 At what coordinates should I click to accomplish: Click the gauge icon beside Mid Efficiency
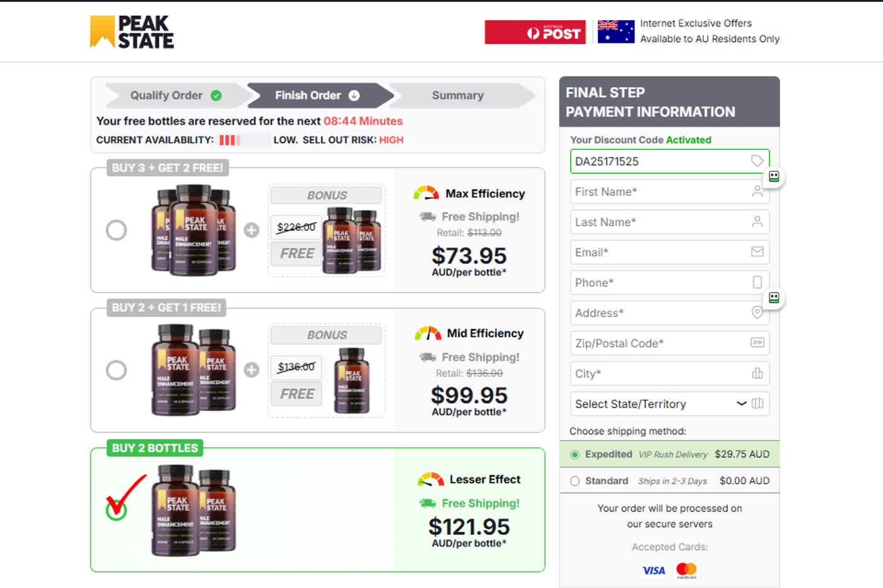[x=428, y=333]
